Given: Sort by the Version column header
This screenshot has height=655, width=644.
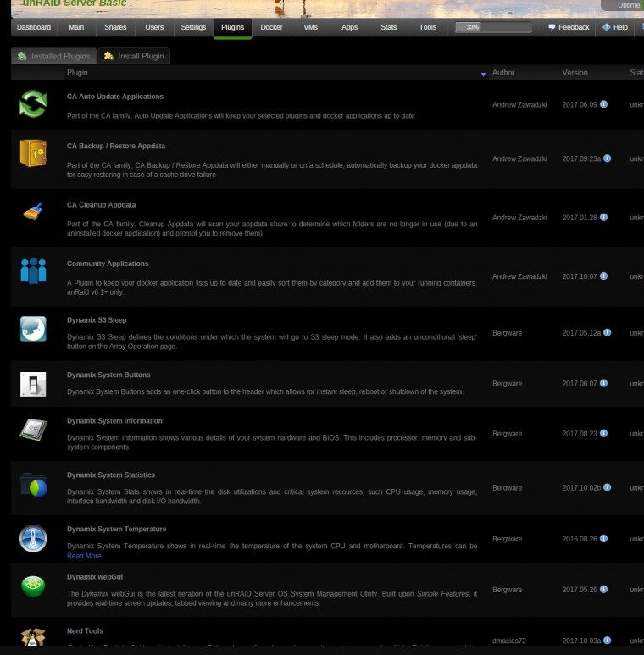Looking at the screenshot, I should click(575, 73).
